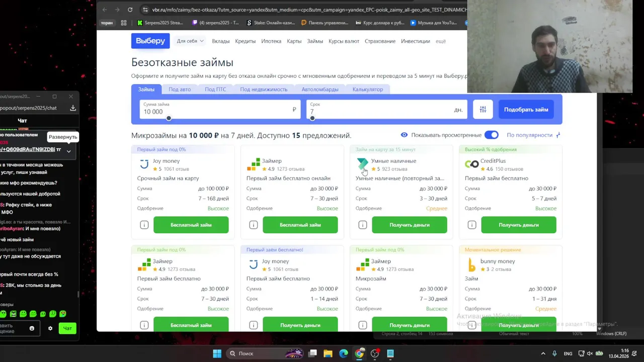Switch to the Под авто tab
The image size is (644, 362).
coord(180,89)
